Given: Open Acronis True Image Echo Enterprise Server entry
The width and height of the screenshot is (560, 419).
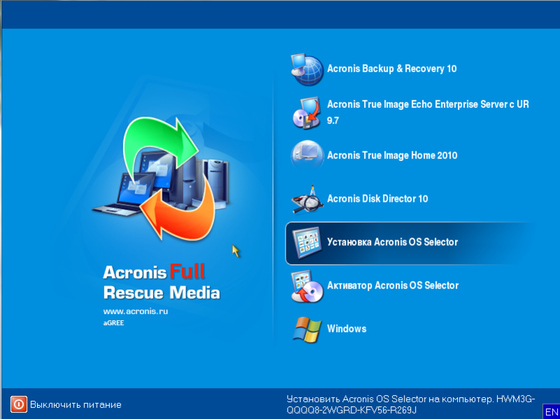Looking at the screenshot, I should [x=428, y=112].
